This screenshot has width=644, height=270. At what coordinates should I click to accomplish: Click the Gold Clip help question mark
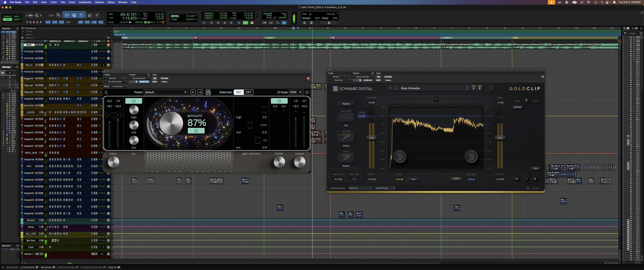tap(491, 88)
